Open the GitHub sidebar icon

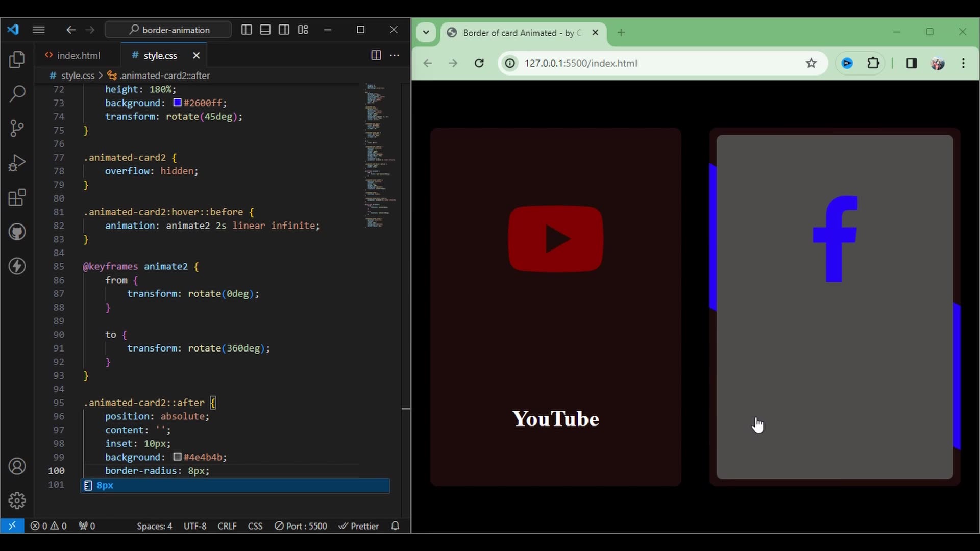17,232
